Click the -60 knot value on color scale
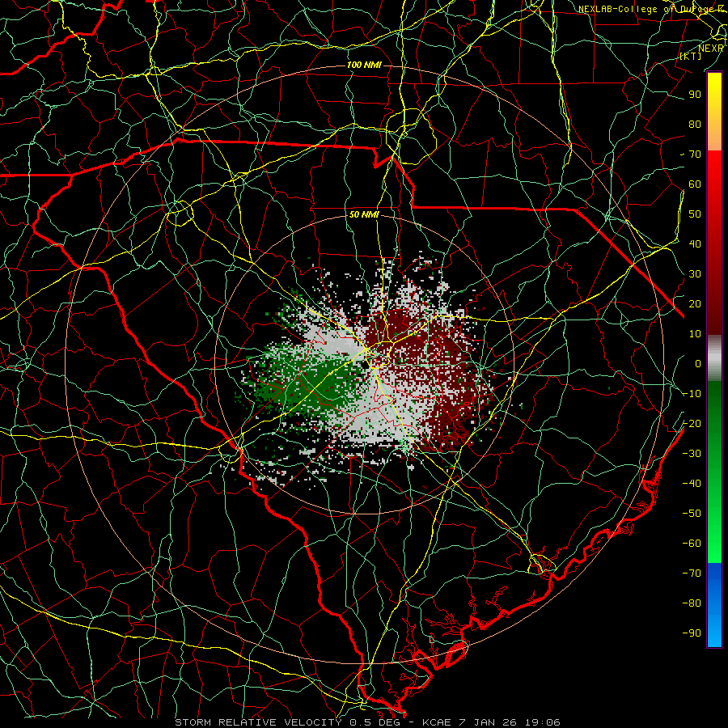 pos(692,544)
